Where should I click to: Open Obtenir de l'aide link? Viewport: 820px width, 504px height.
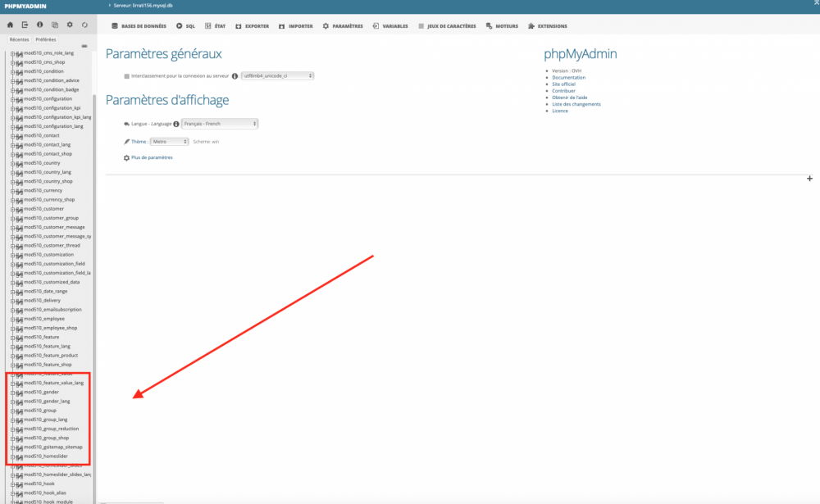click(570, 98)
